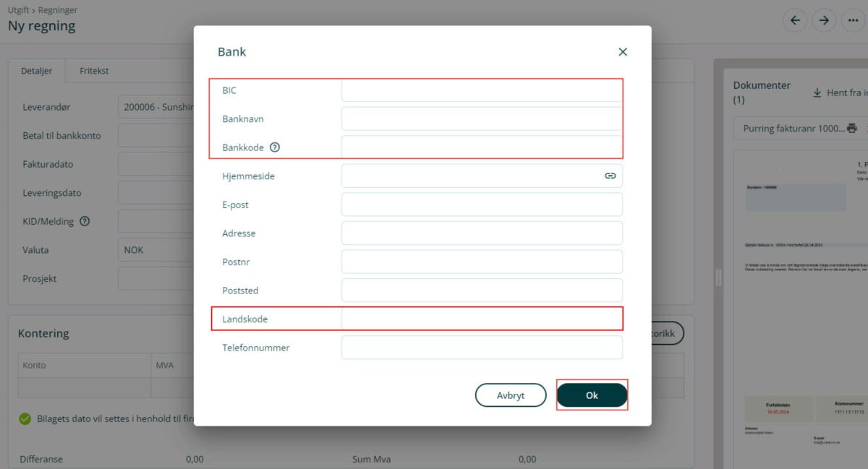Click the Bankkode help question mark icon

(x=275, y=147)
